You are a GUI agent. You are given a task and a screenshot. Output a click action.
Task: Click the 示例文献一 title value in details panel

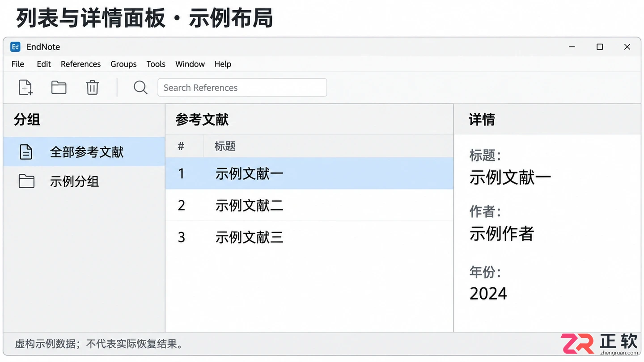[510, 177]
